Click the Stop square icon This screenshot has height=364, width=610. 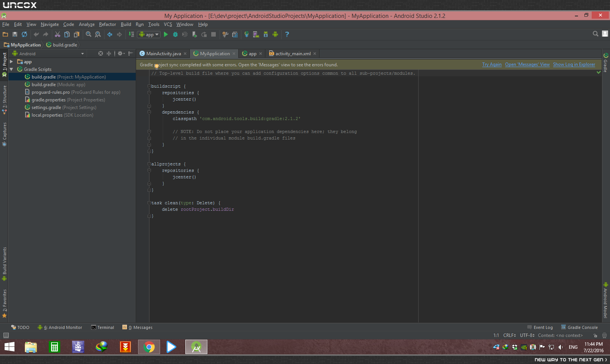pos(213,34)
